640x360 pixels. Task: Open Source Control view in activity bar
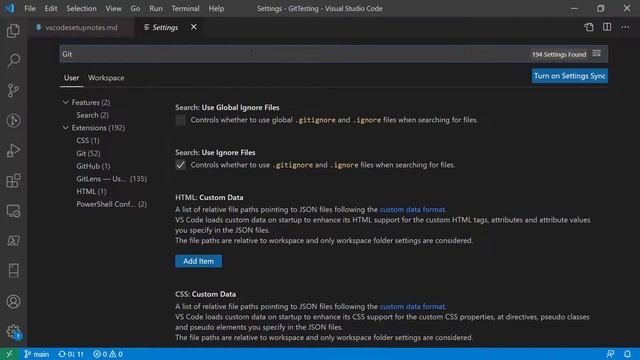click(13, 91)
